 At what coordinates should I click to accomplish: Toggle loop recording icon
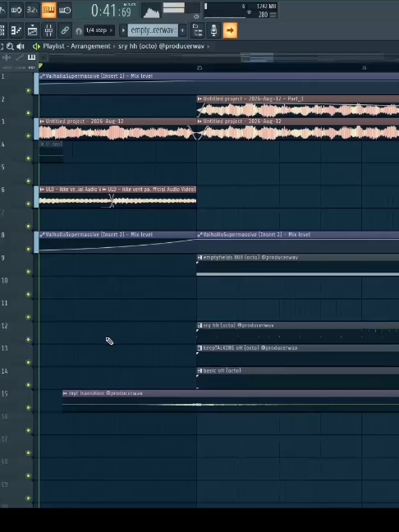65,10
